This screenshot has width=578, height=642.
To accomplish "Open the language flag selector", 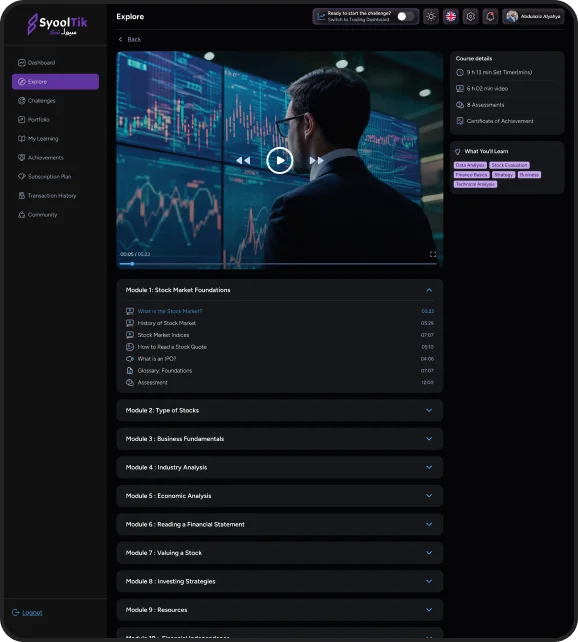I will tap(451, 16).
